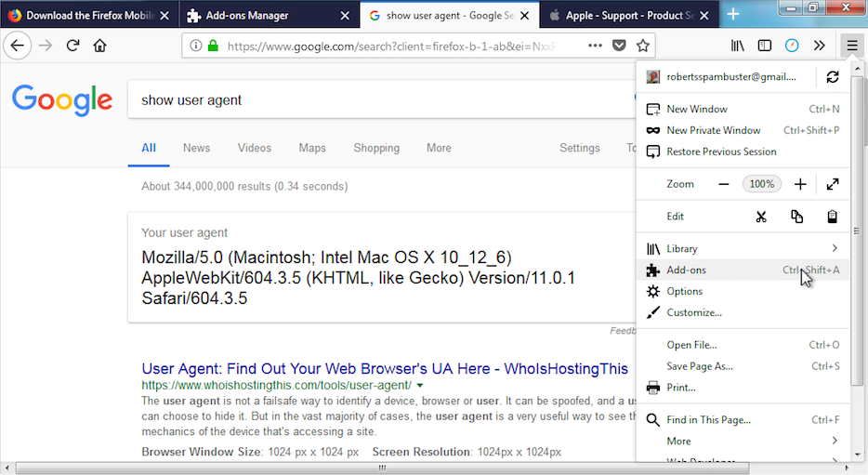
Task: Sync now using the sync arrows icon
Action: [833, 77]
